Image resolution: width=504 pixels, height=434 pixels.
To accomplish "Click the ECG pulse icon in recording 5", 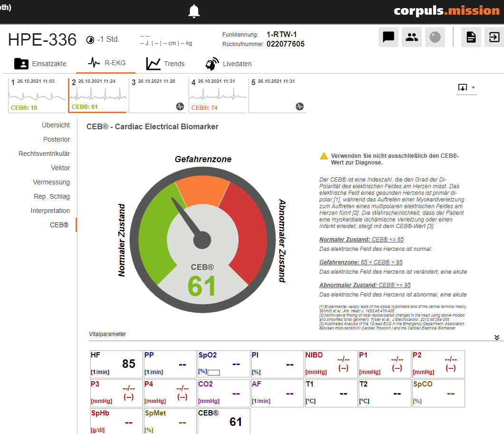I will [300, 106].
